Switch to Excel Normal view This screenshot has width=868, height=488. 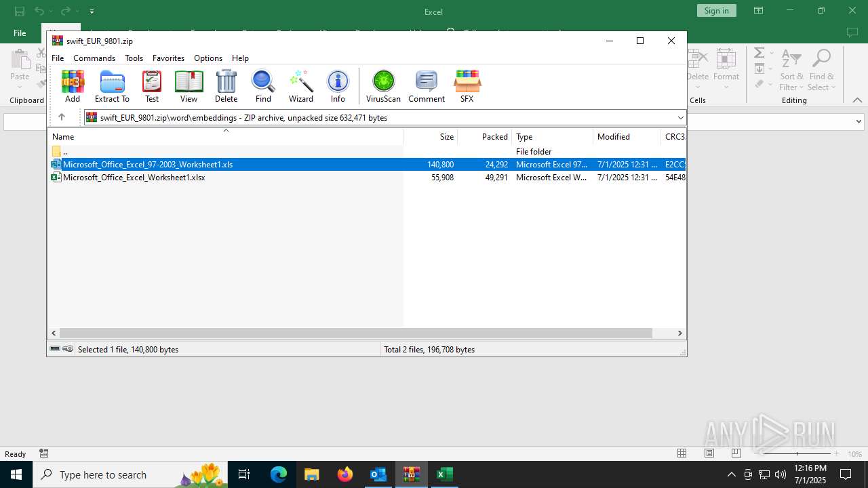click(x=682, y=453)
